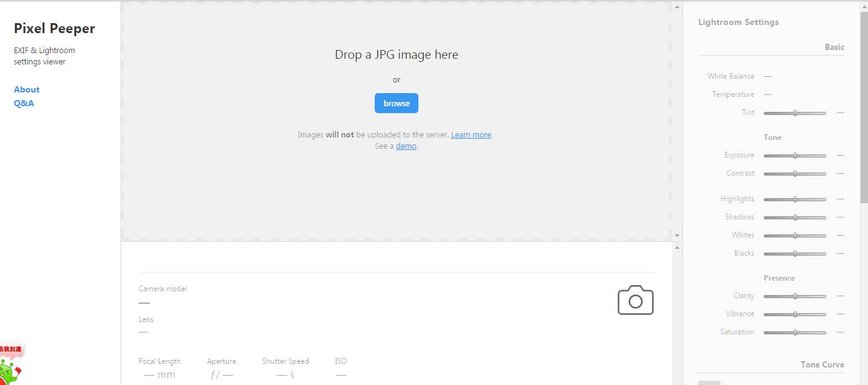The height and width of the screenshot is (385, 868).
Task: Click the Saturation slider
Action: (795, 332)
